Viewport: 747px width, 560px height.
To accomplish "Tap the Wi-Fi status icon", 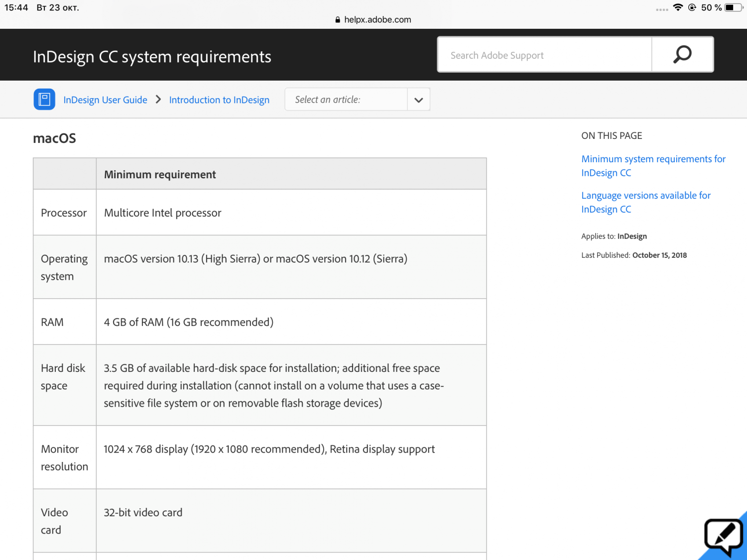I will (678, 7).
